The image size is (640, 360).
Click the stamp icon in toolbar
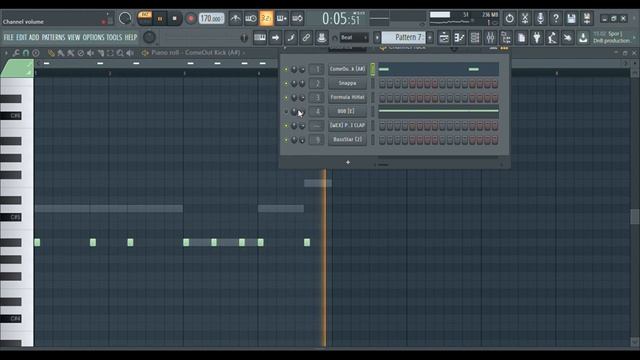coord(322,38)
